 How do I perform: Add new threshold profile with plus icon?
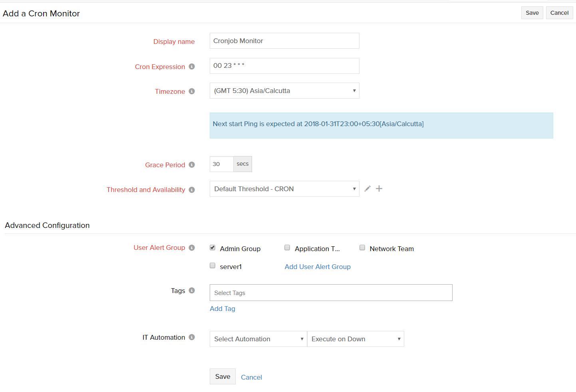coord(379,188)
